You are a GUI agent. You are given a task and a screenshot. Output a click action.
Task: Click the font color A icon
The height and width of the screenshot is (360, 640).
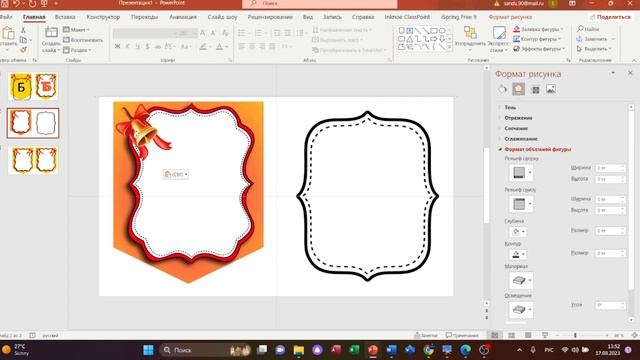point(220,47)
